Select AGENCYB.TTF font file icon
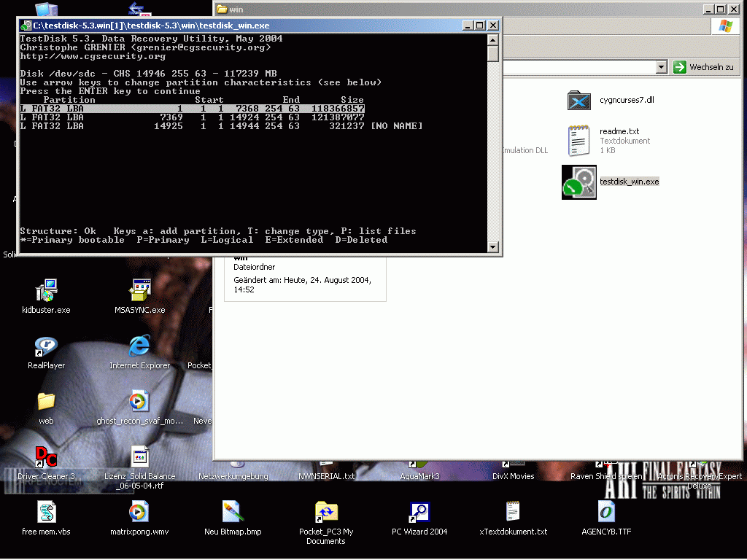The image size is (747, 560). (606, 513)
